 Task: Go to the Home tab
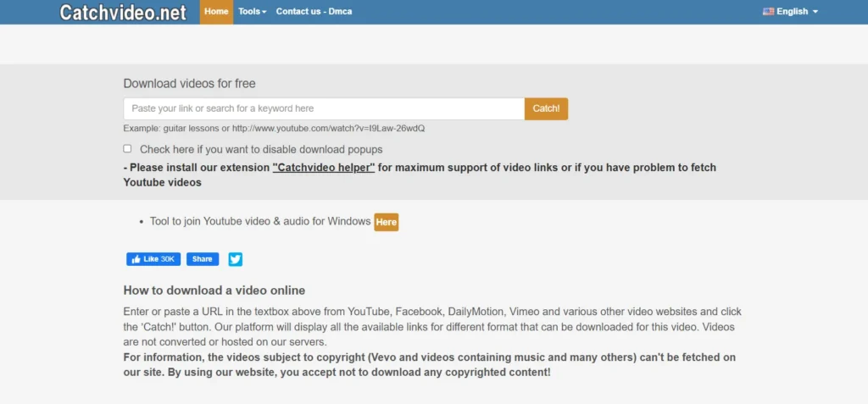[216, 12]
